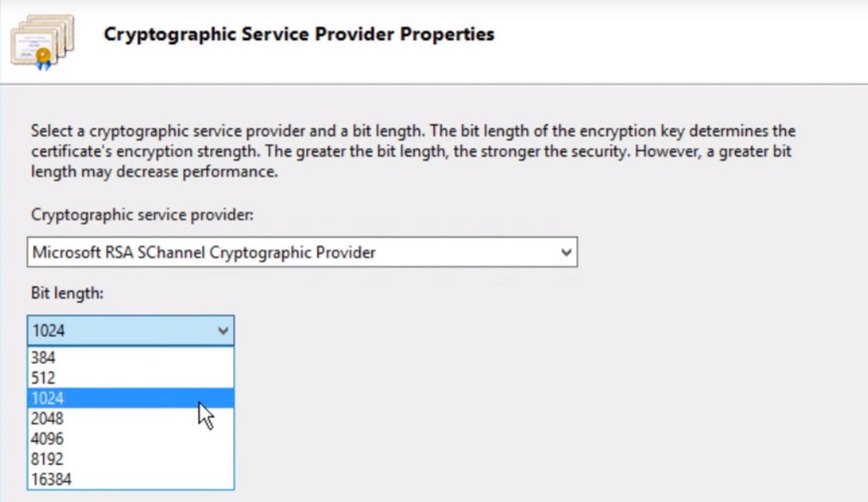Select 2048 as the bit length
The height and width of the screenshot is (502, 868).
pos(47,419)
